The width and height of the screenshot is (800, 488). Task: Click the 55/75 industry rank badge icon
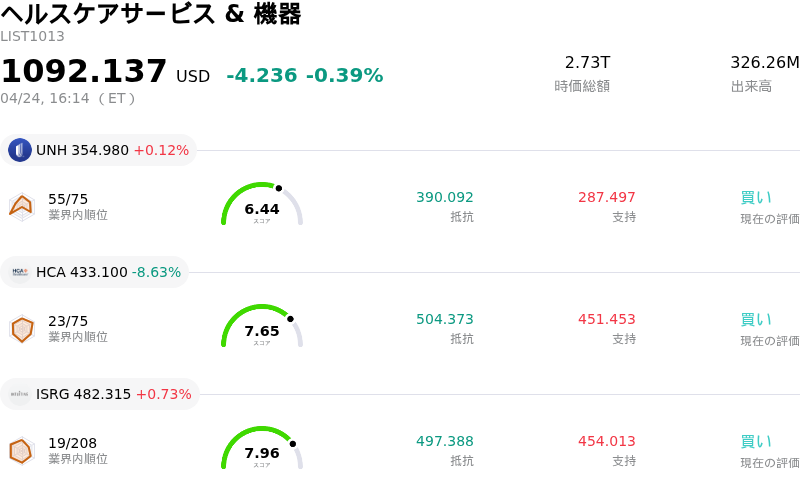click(x=21, y=206)
